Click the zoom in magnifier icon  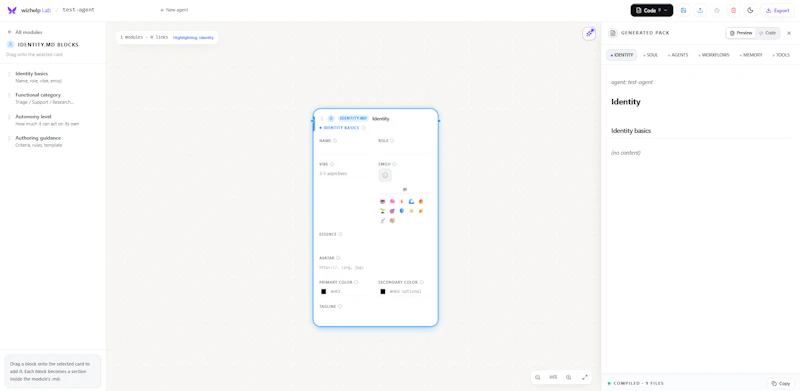tap(568, 377)
